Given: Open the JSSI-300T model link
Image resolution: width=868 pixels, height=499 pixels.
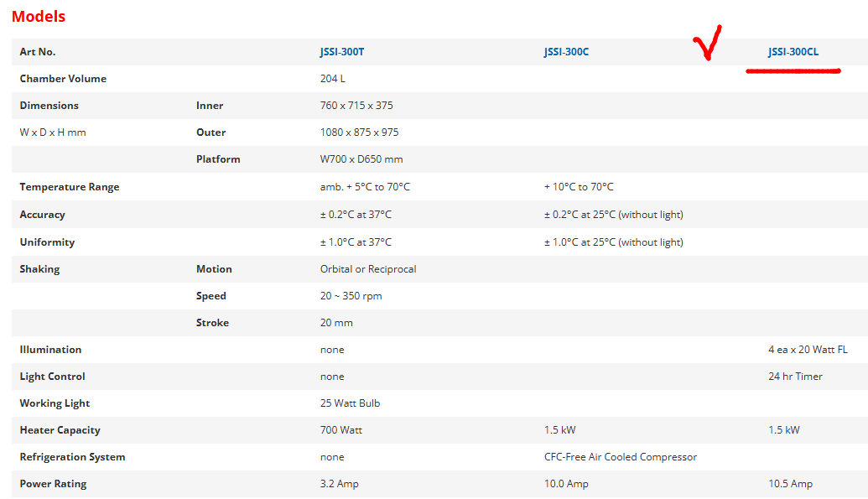Looking at the screenshot, I should pos(341,52).
